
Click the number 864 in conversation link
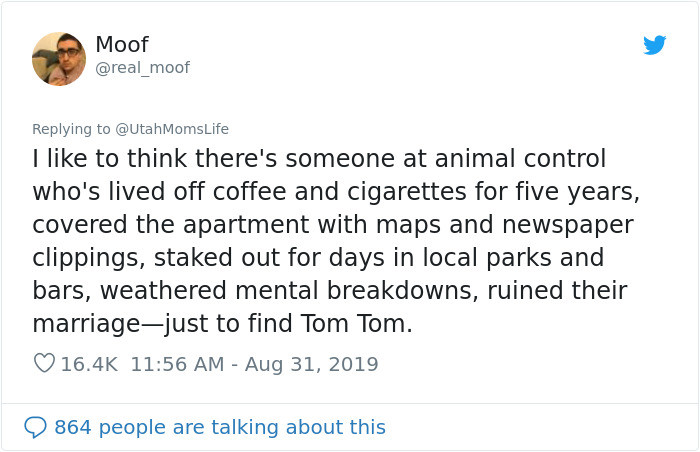(73, 427)
